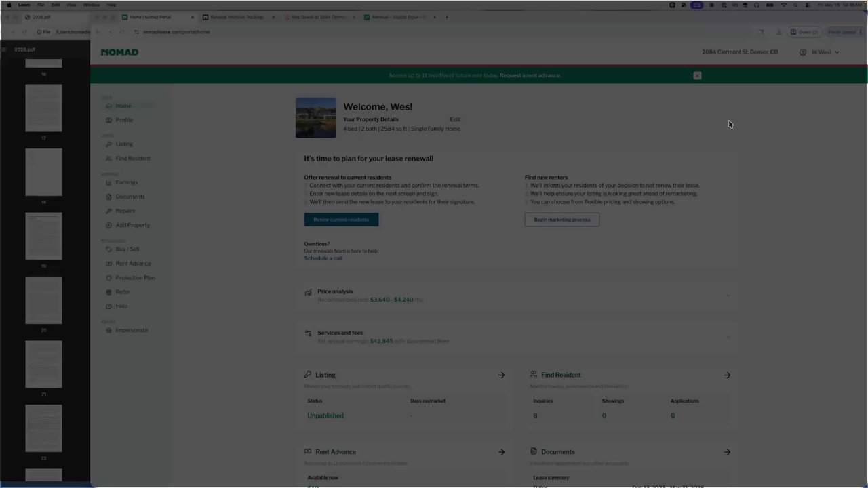This screenshot has width=868, height=488.
Task: Open the Documents card arrow
Action: [727, 452]
